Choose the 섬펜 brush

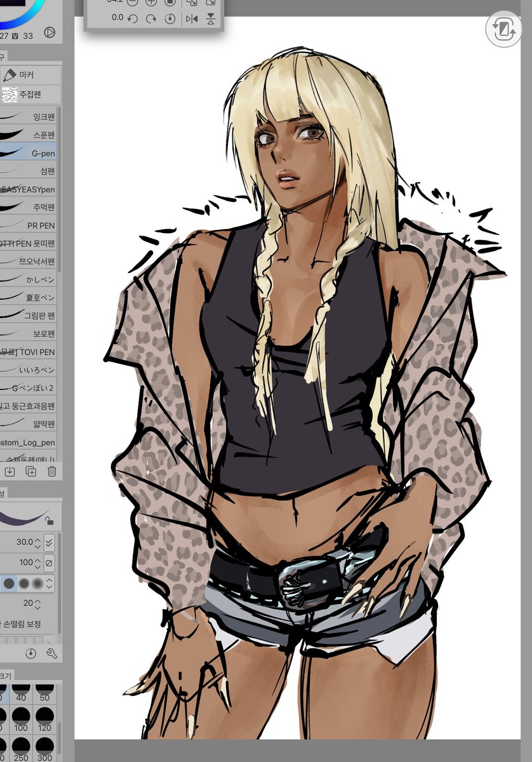28,171
